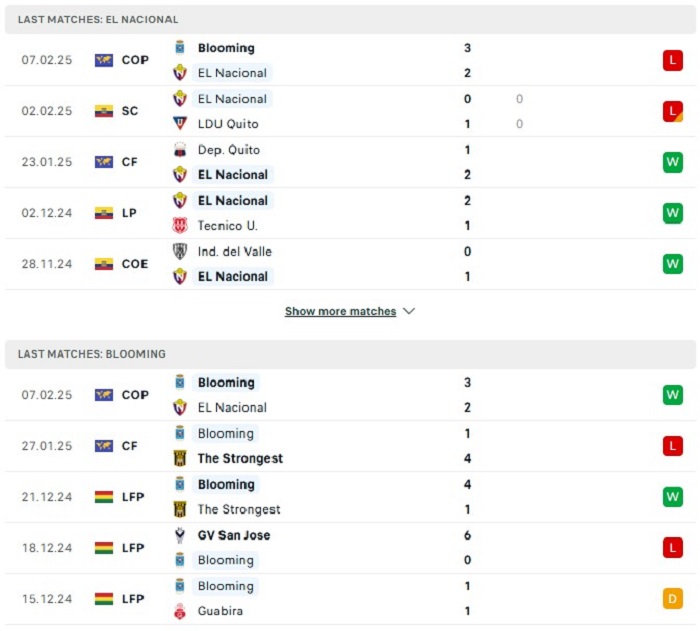Select the Tecnico U. team logo
Screen dimensions: 700x631
(180, 226)
